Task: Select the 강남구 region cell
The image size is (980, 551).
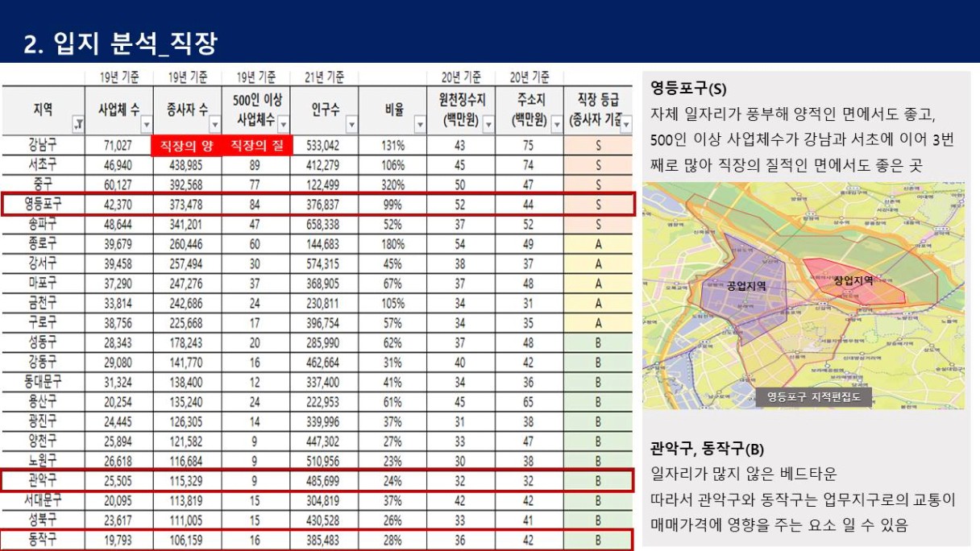Action: [42, 146]
